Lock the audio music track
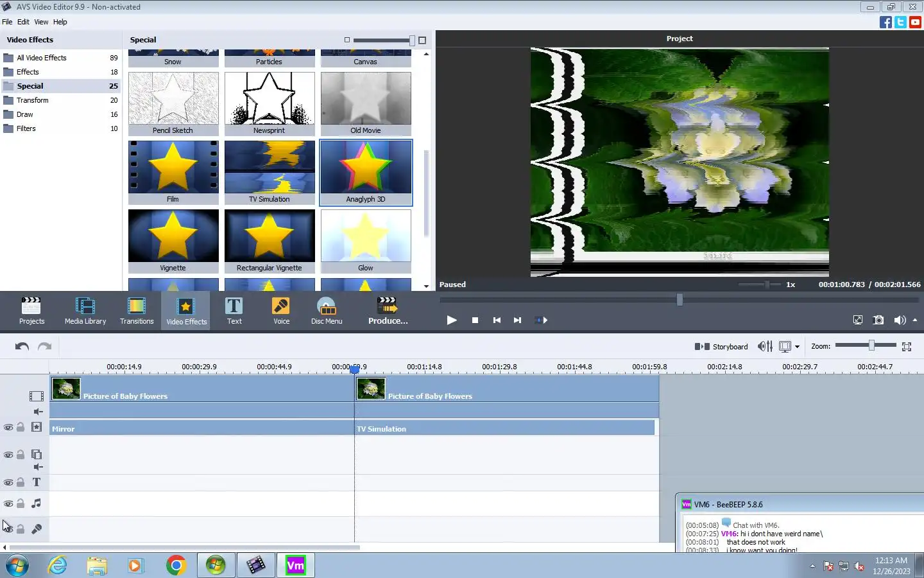 [x=21, y=504]
